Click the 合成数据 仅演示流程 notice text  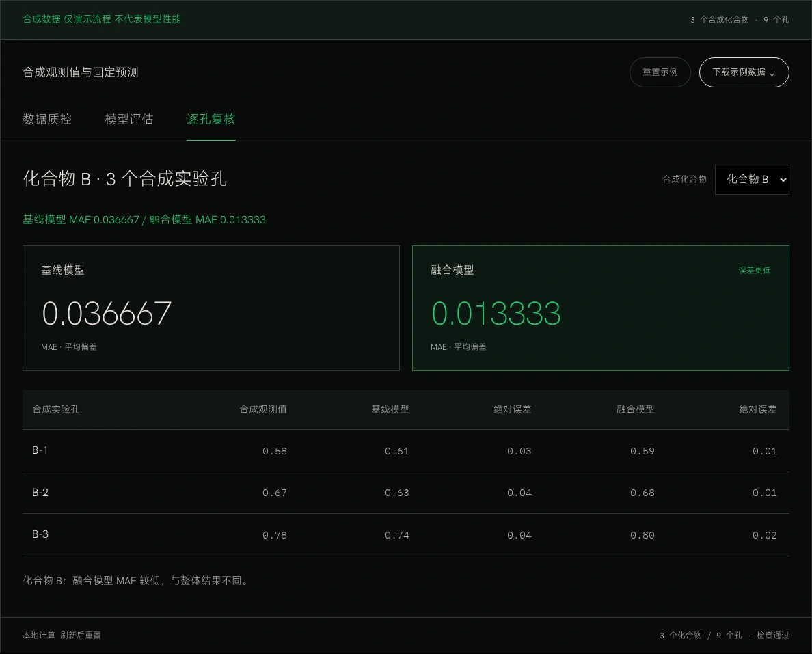(101, 19)
